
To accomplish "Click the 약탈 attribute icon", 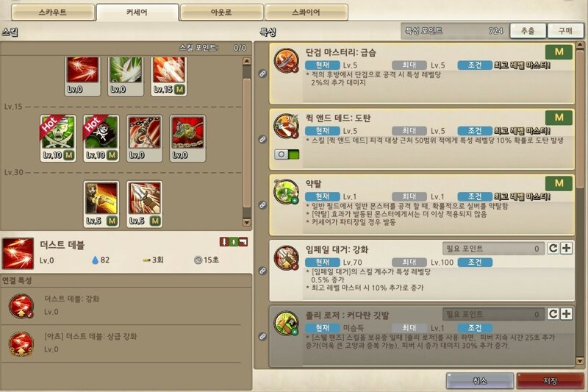I will coord(286,192).
